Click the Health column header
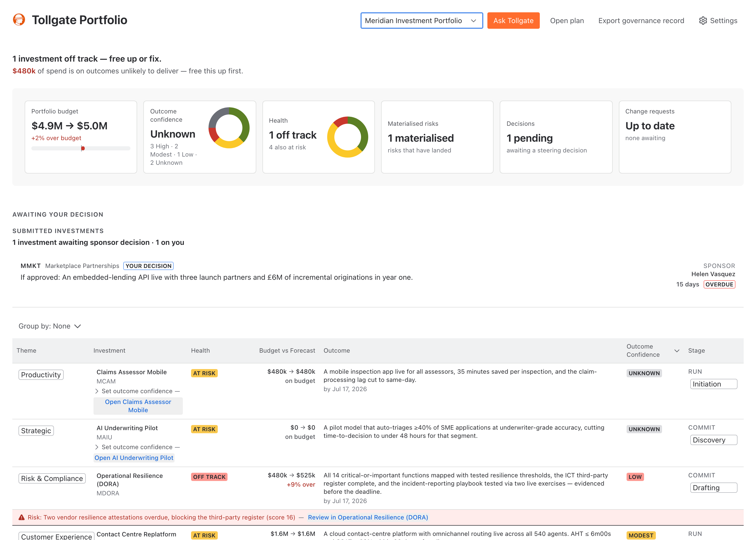756x540 pixels. point(200,351)
